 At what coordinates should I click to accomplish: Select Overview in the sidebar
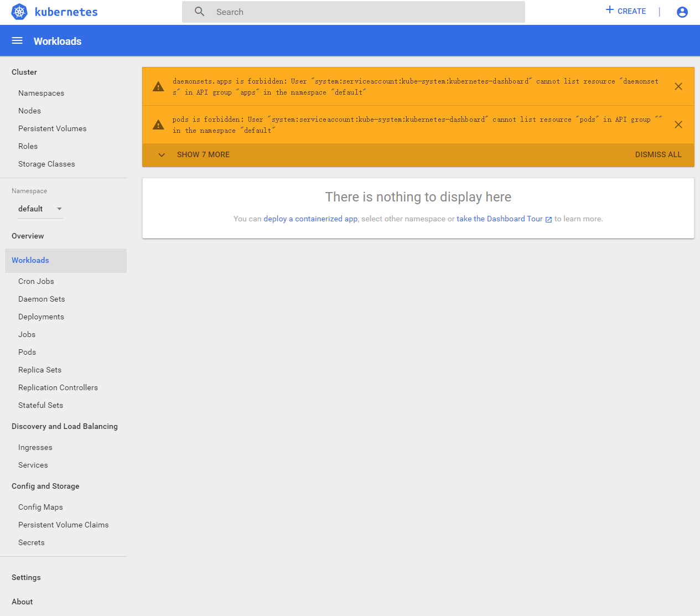point(28,236)
